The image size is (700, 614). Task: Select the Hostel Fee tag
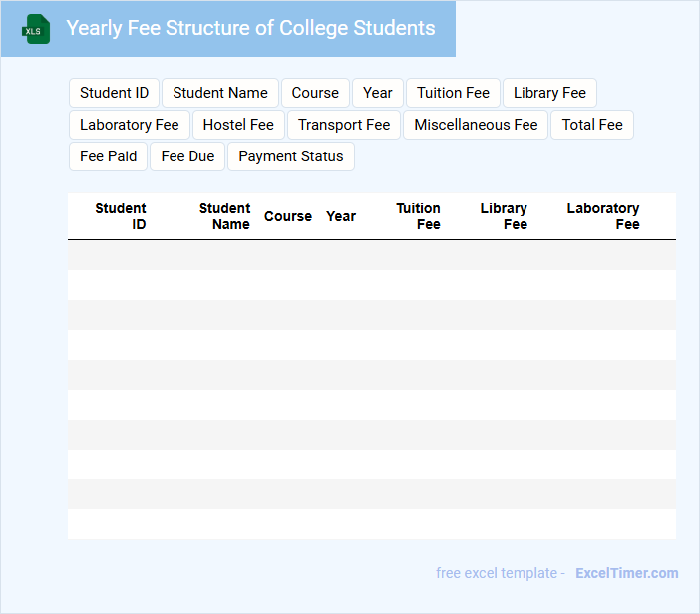tap(238, 125)
